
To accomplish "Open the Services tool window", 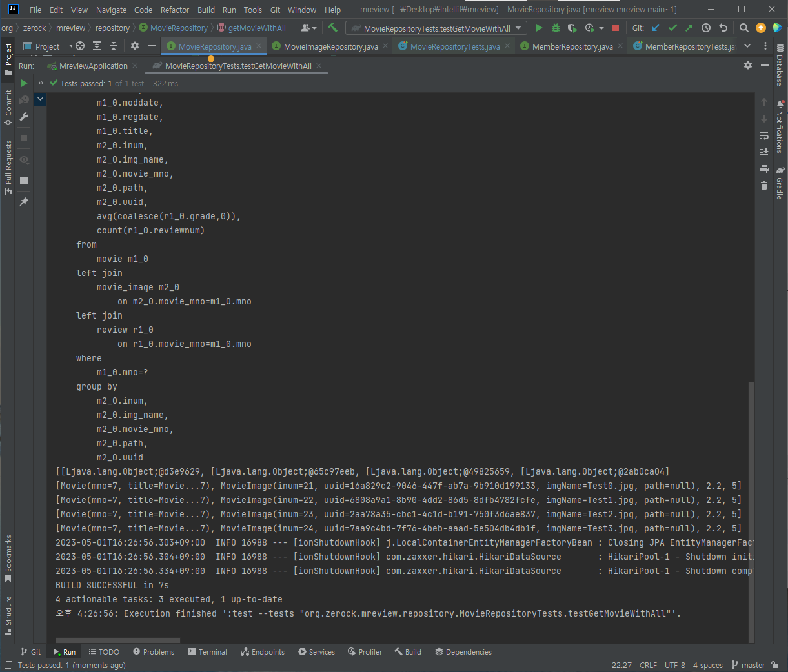I will pyautogui.click(x=316, y=651).
